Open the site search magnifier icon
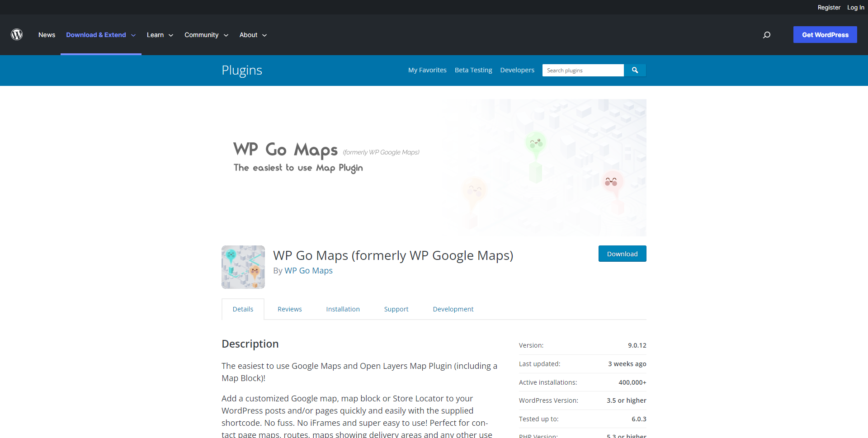Image resolution: width=868 pixels, height=438 pixels. click(766, 35)
